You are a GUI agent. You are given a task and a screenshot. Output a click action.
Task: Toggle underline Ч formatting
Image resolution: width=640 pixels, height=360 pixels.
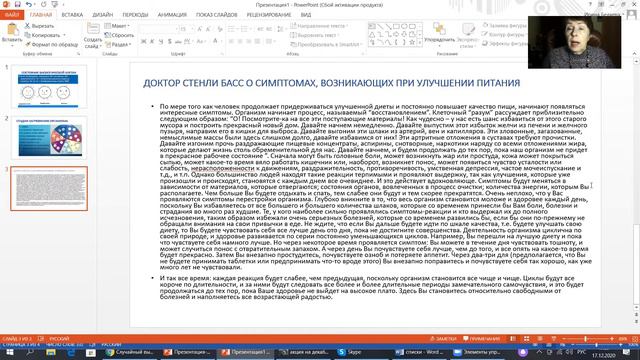point(161,41)
